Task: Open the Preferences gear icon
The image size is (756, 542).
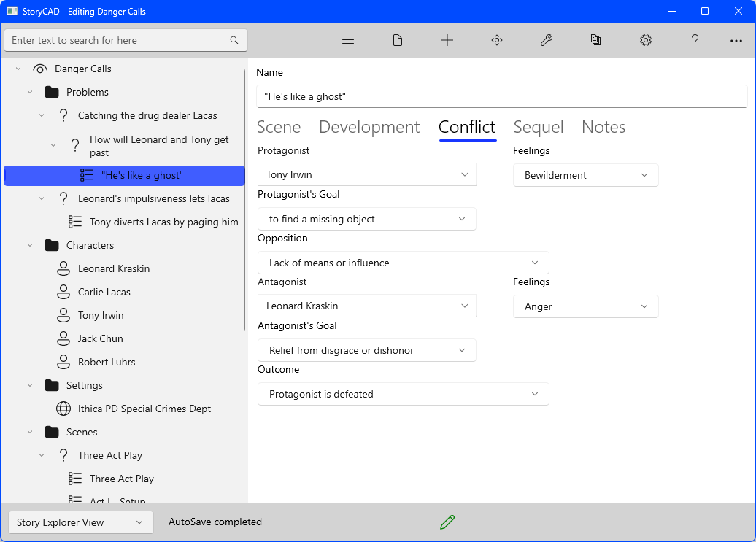Action: point(646,40)
